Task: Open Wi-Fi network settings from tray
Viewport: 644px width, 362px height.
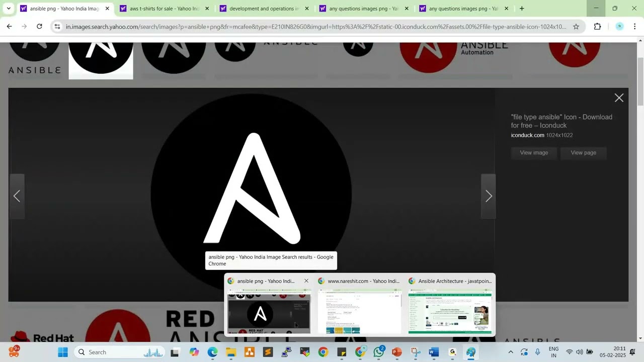Action: (570, 352)
